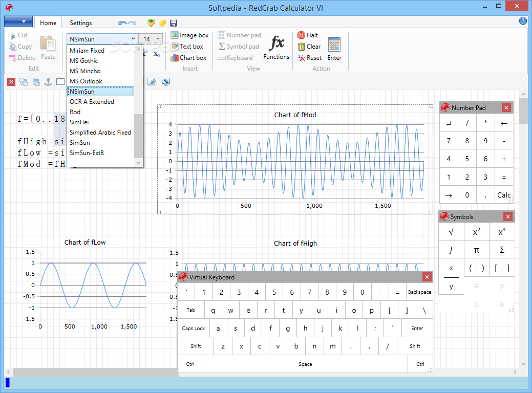Click the monitor layout icon in box toolbar
This screenshot has width=532, height=393.
[x=165, y=81]
